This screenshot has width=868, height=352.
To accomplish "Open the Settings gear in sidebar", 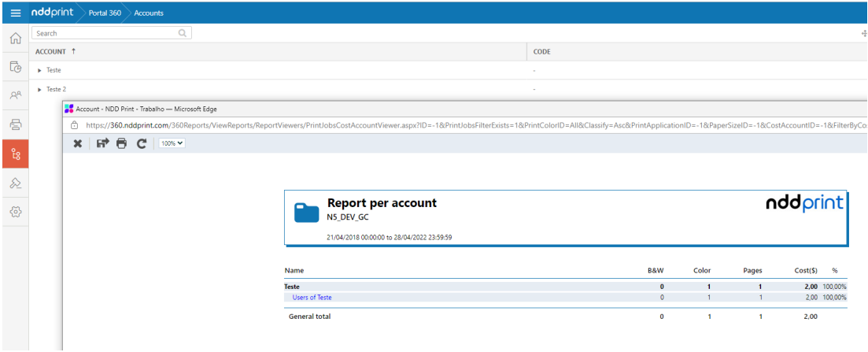I will pyautogui.click(x=15, y=212).
